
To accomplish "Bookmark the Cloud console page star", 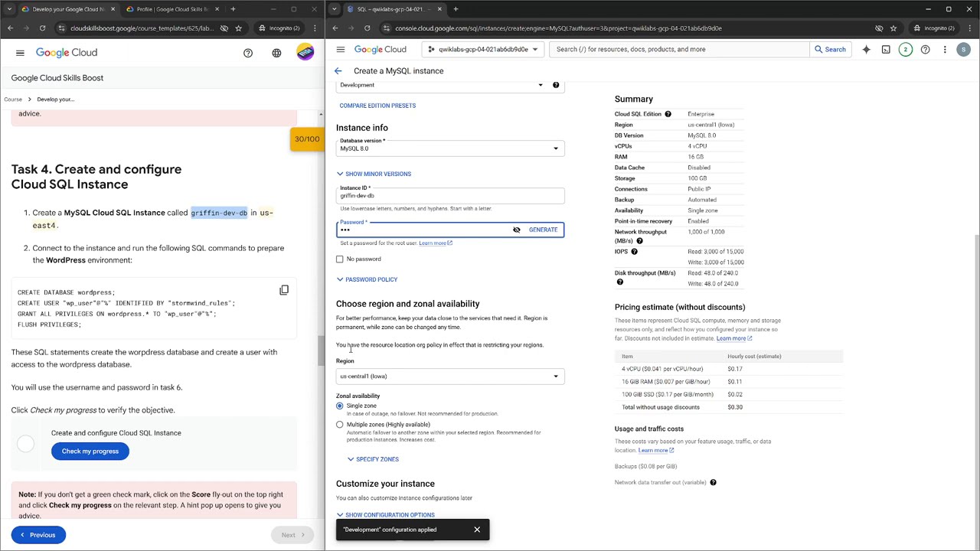I will point(893,28).
